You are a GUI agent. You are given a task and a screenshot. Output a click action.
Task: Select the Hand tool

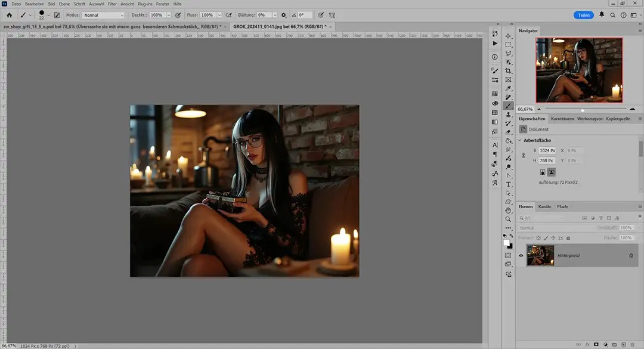pos(509,211)
